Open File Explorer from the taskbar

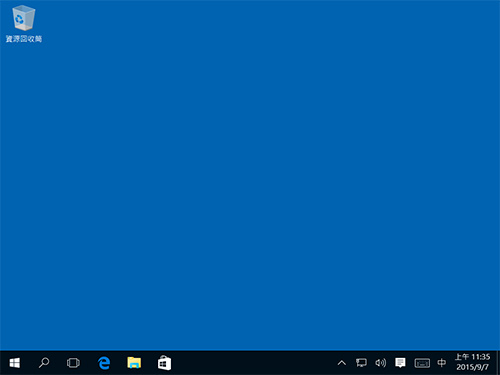pos(134,363)
